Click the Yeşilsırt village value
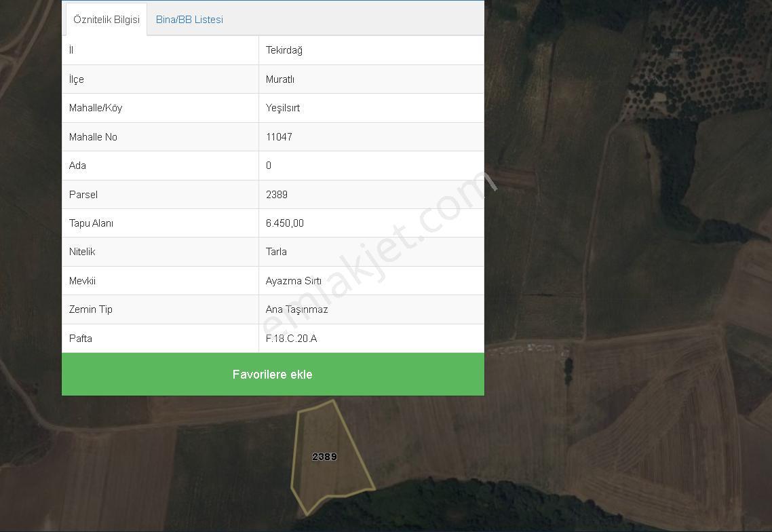Image resolution: width=772 pixels, height=532 pixels. pos(283,108)
